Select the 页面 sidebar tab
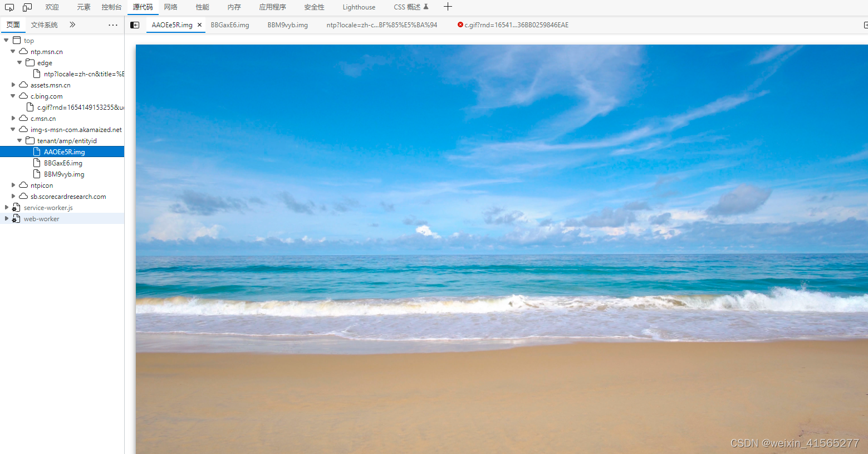The height and width of the screenshot is (454, 868). [13, 25]
